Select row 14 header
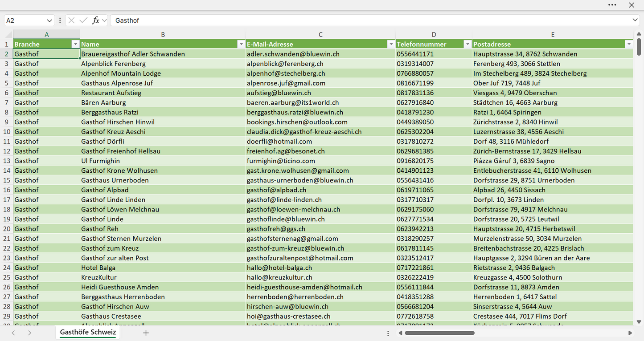The height and width of the screenshot is (341, 644). click(7, 170)
